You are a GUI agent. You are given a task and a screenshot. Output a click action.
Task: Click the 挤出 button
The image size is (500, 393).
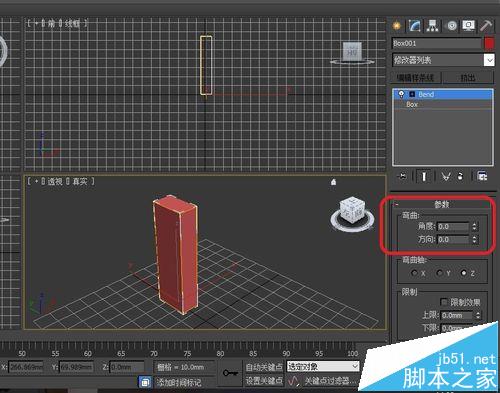coord(468,78)
